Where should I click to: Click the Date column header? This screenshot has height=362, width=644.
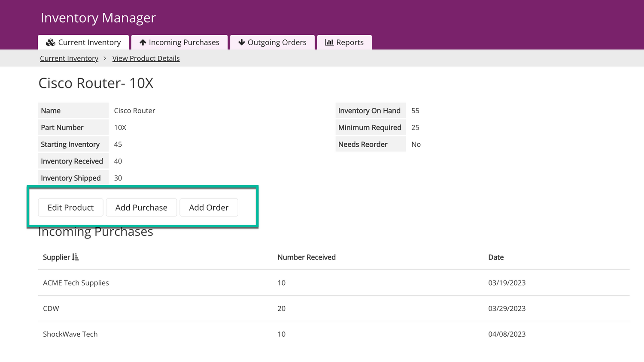coord(496,257)
